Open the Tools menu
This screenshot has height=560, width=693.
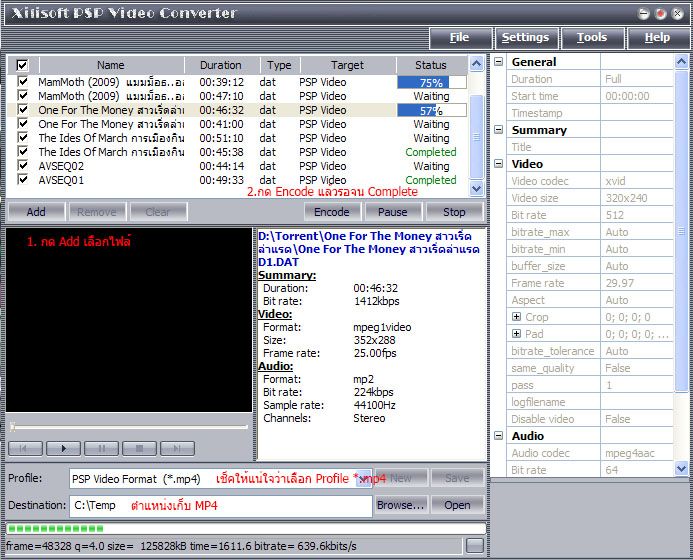(592, 38)
